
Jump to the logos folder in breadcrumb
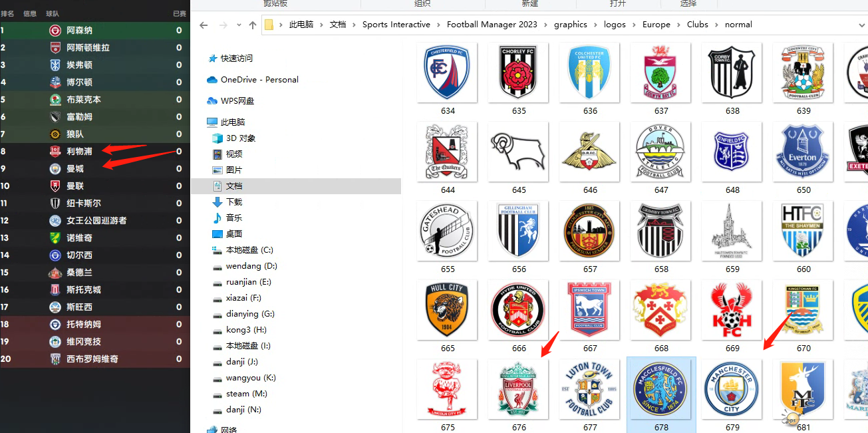coord(615,25)
